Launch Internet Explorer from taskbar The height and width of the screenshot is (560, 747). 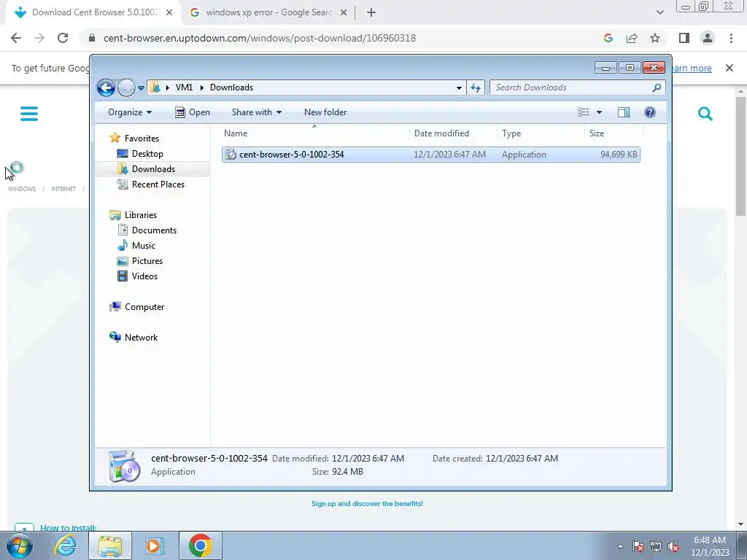click(65, 545)
